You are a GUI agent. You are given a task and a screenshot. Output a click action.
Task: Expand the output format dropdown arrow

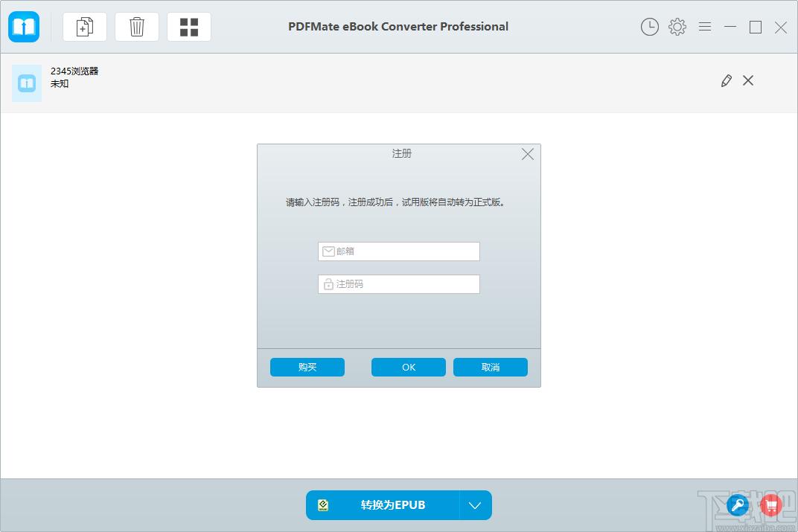[476, 505]
